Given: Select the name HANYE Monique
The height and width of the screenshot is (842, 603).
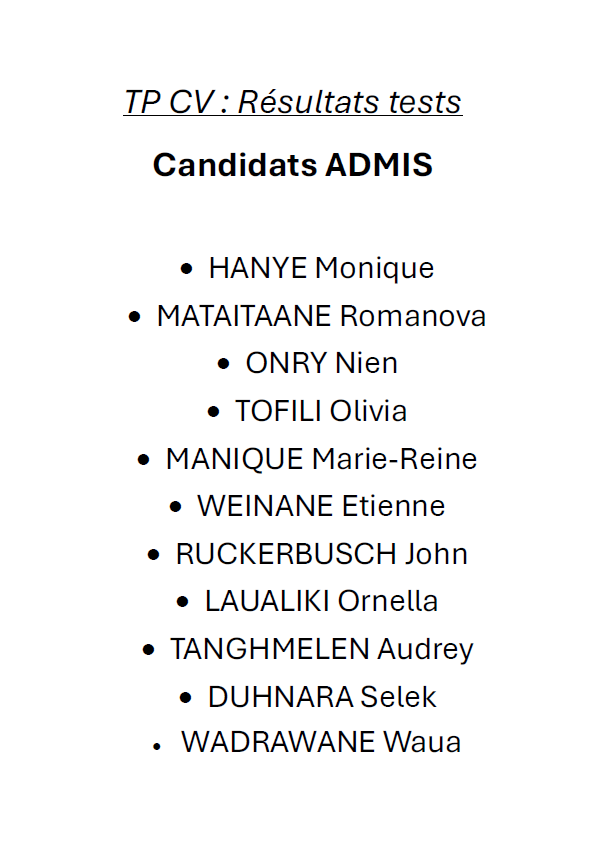Looking at the screenshot, I should (321, 268).
